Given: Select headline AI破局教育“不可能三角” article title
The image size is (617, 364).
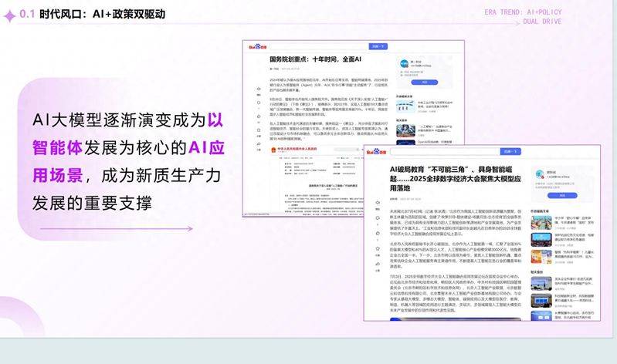Looking at the screenshot, I should [x=456, y=179].
